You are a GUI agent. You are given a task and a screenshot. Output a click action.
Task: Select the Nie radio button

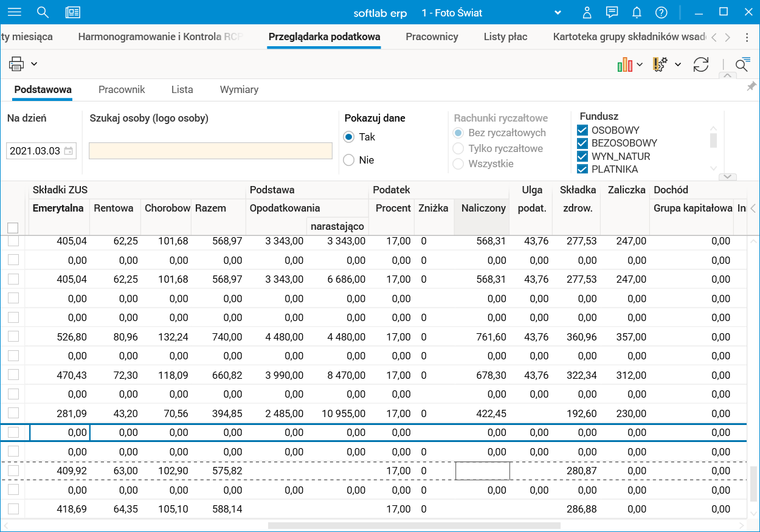(x=348, y=160)
